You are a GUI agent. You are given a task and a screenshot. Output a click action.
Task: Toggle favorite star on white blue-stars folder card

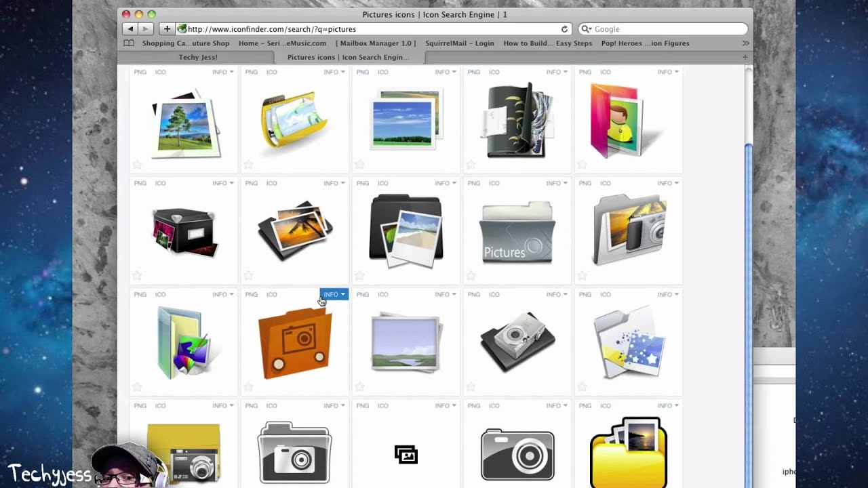(582, 387)
